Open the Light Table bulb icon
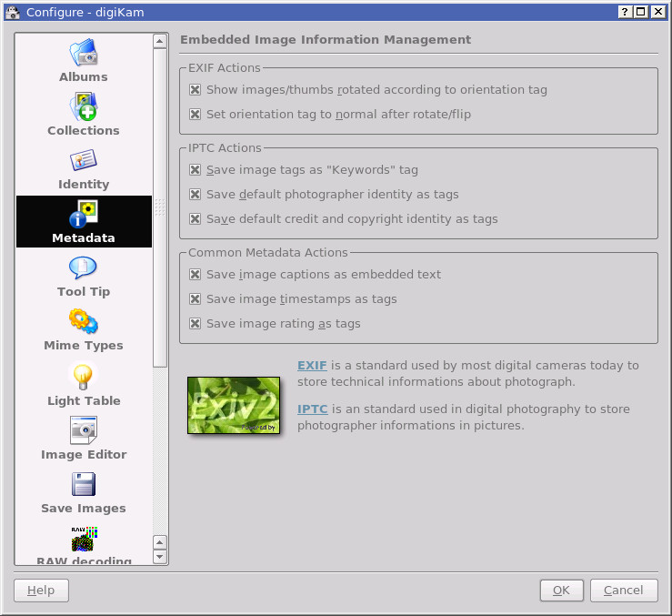Image resolution: width=672 pixels, height=616 pixels. 83,377
